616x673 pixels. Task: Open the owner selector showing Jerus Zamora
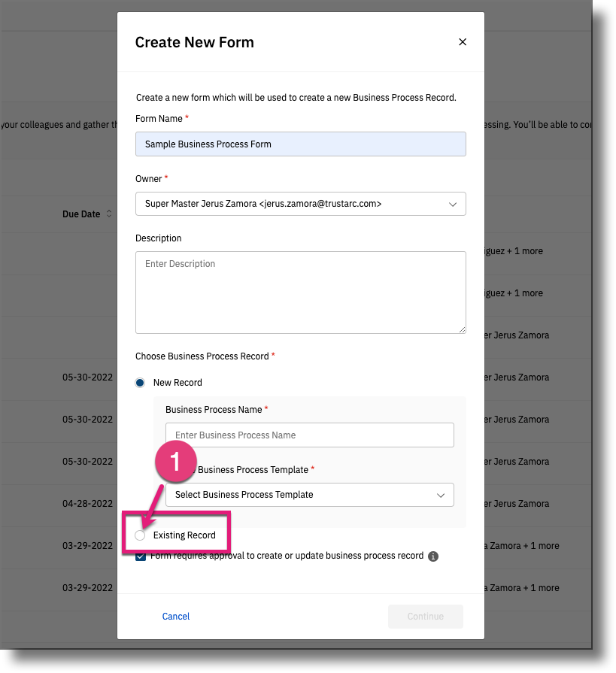[x=301, y=204]
